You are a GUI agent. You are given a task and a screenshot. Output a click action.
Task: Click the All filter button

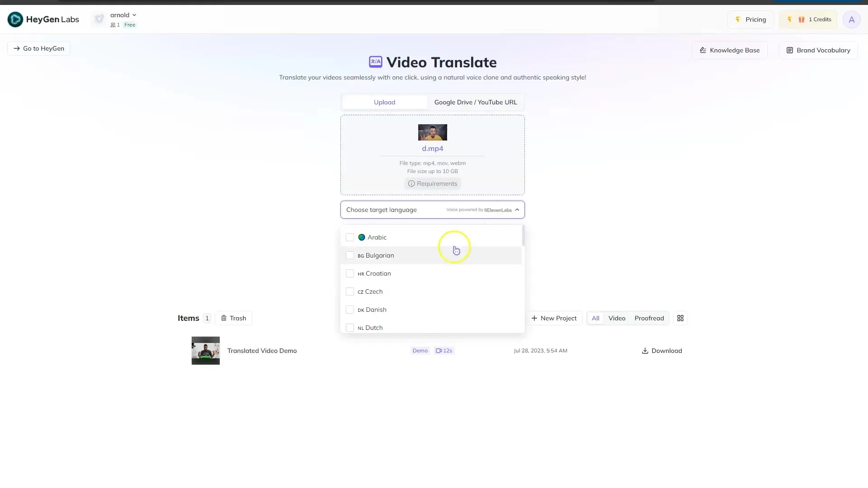[595, 318]
